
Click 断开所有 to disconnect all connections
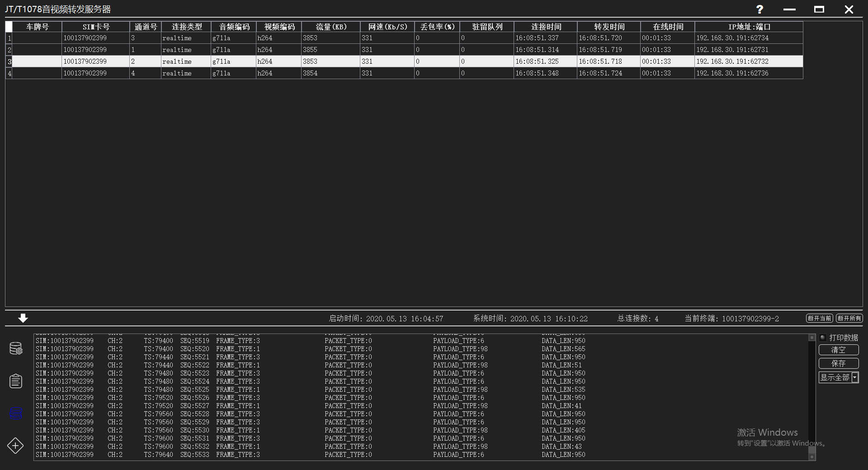pyautogui.click(x=849, y=318)
